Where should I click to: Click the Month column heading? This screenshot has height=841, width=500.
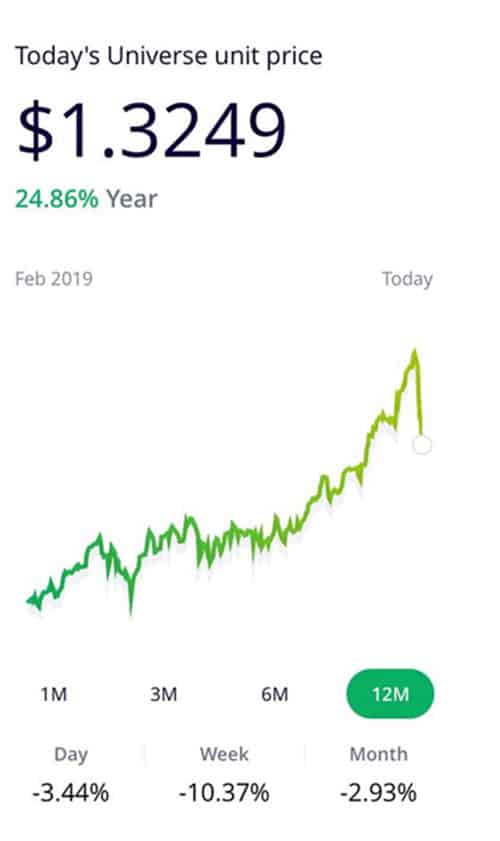(x=378, y=754)
